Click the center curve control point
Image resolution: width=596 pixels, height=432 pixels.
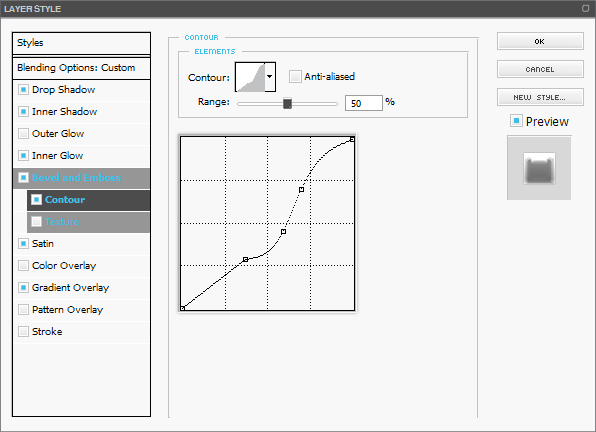(284, 232)
